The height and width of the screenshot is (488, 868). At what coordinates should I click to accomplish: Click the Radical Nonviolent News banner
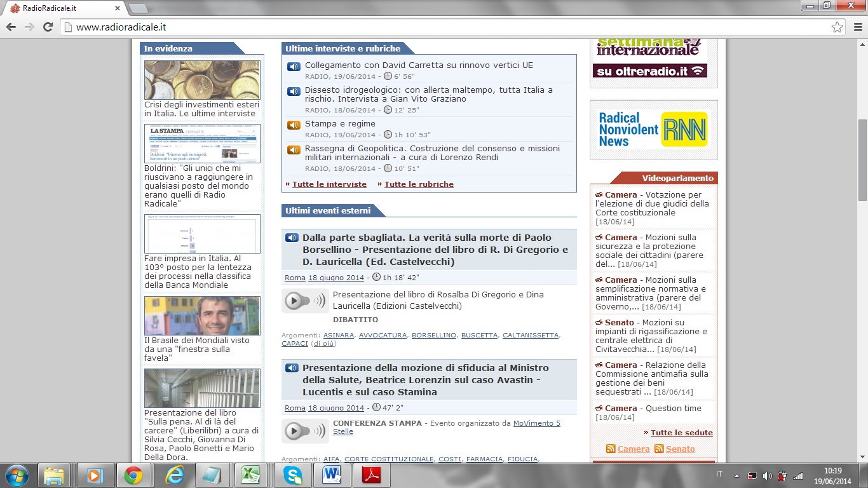[653, 130]
